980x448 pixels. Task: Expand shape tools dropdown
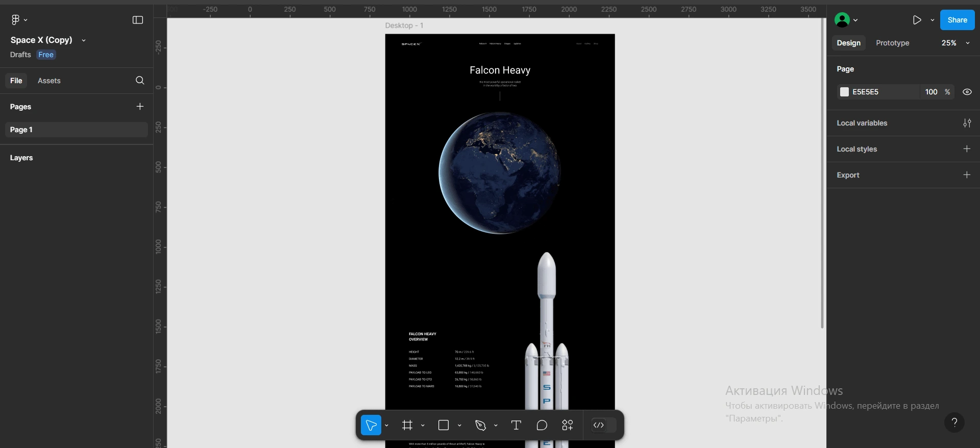459,426
